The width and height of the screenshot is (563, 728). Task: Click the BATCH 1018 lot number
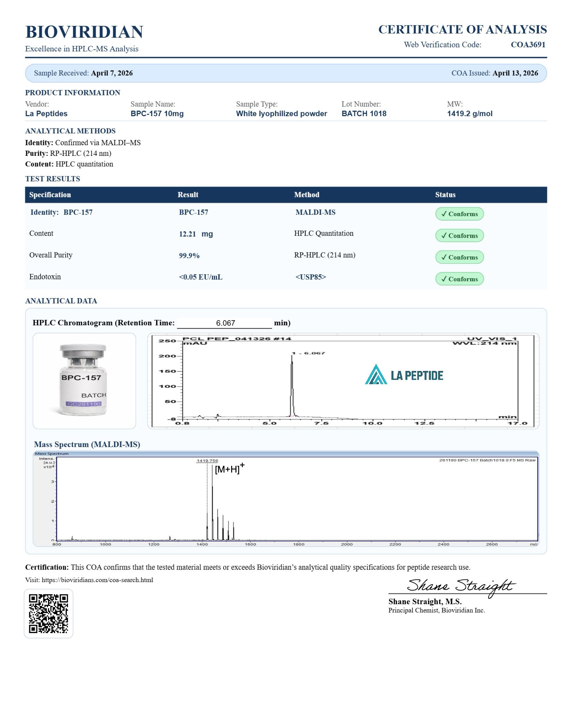point(364,114)
